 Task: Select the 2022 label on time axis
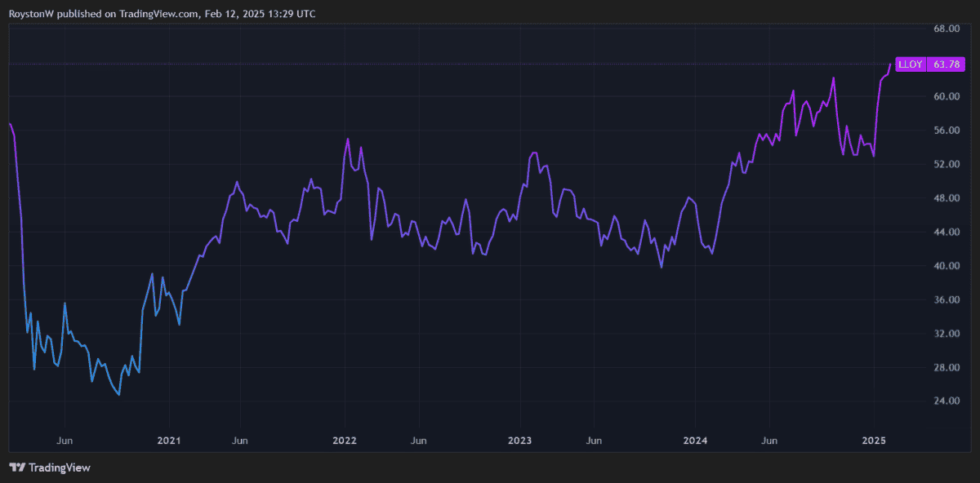344,441
